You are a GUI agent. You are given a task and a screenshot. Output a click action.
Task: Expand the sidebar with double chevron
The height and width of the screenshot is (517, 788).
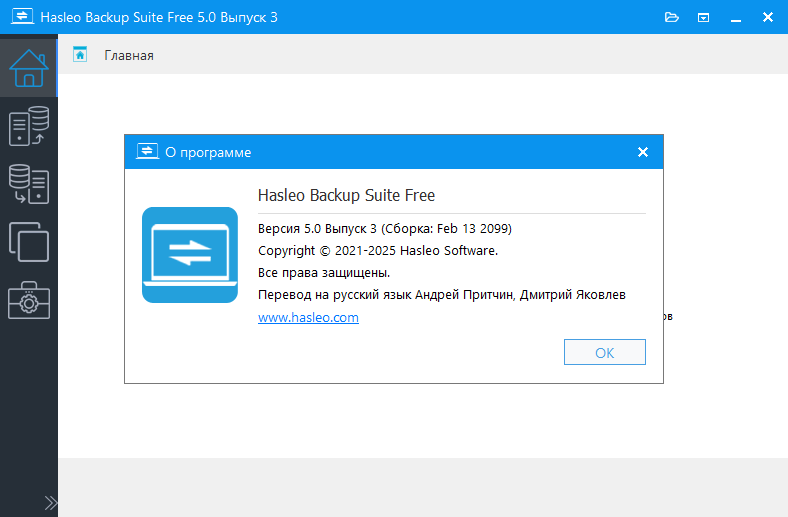(51, 503)
